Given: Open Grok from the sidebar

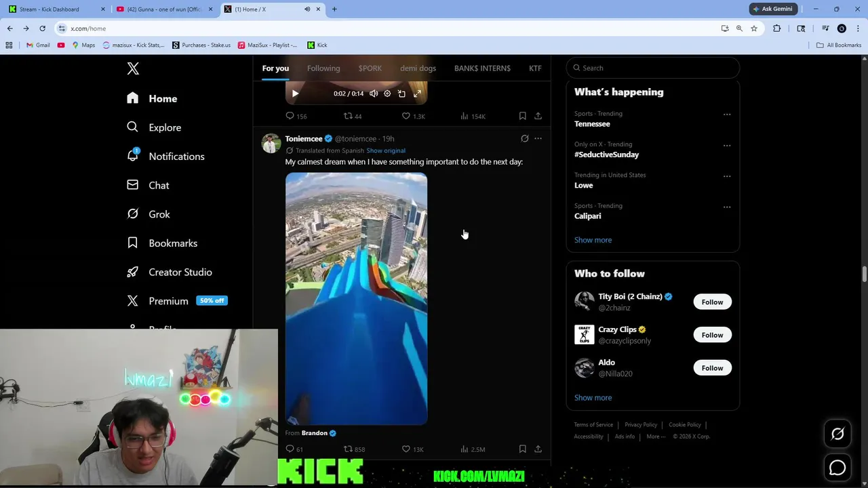Looking at the screenshot, I should tap(149, 214).
